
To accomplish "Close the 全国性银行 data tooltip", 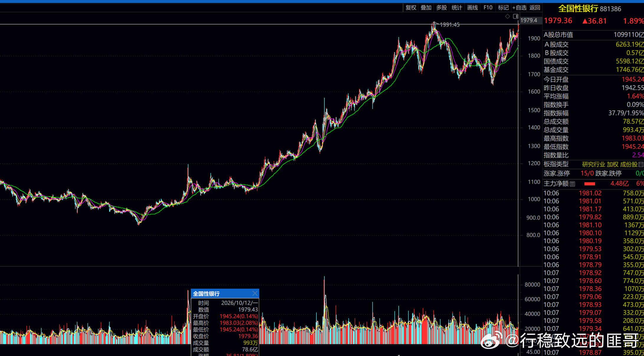I will coord(255,293).
